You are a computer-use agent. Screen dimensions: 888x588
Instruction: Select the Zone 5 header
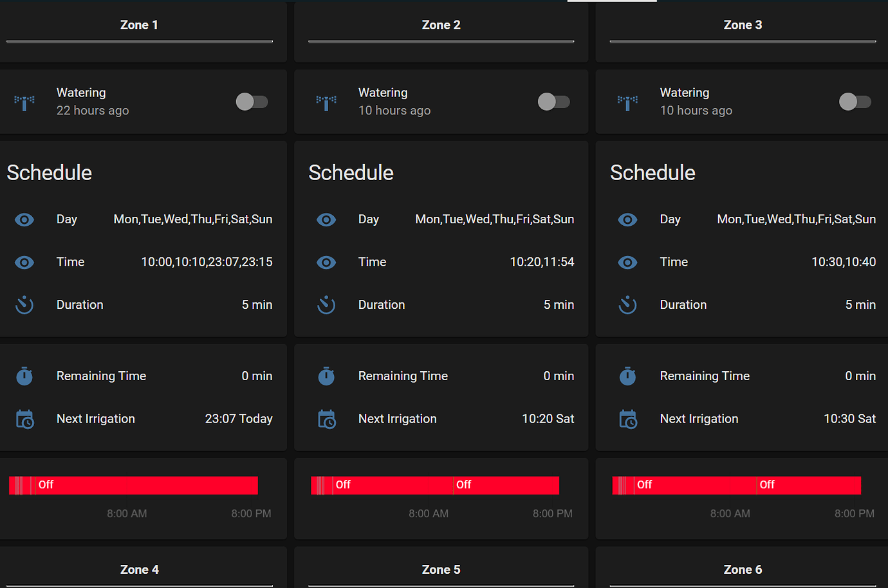point(441,569)
